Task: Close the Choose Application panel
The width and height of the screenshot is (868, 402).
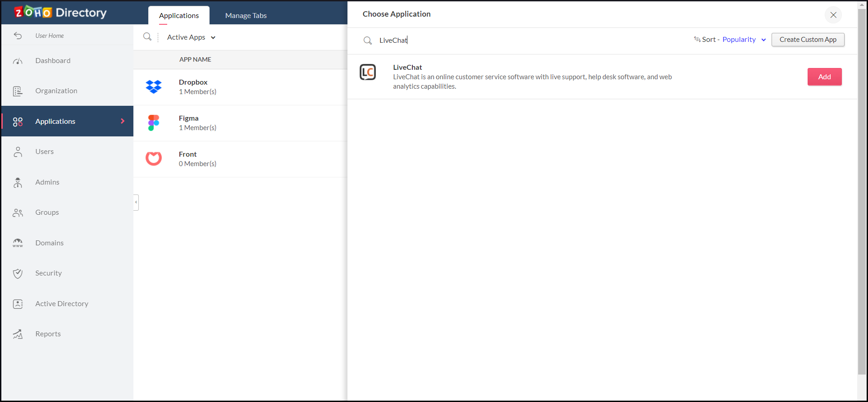Action: [x=833, y=15]
